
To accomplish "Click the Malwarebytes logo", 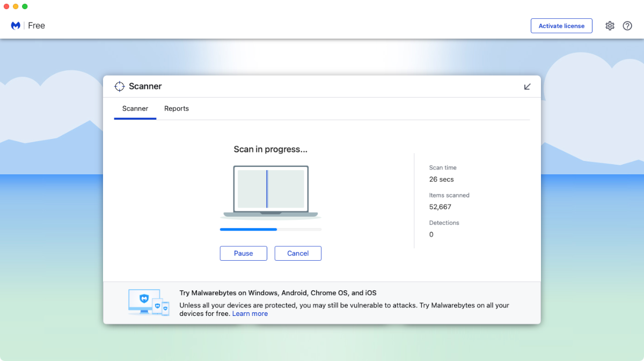I will pyautogui.click(x=16, y=25).
